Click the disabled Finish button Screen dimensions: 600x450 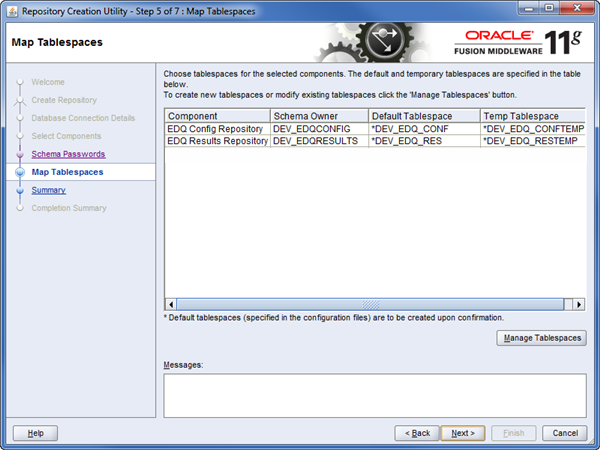coord(514,433)
